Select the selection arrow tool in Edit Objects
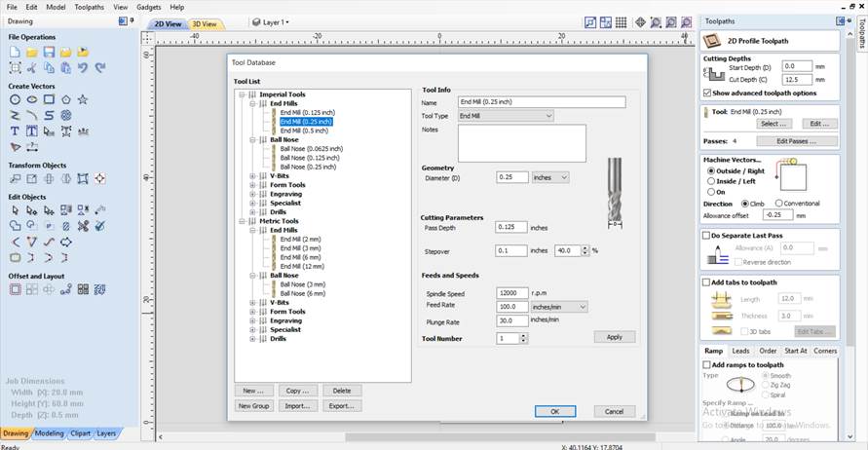Image resolution: width=868 pixels, height=450 pixels. click(15, 210)
